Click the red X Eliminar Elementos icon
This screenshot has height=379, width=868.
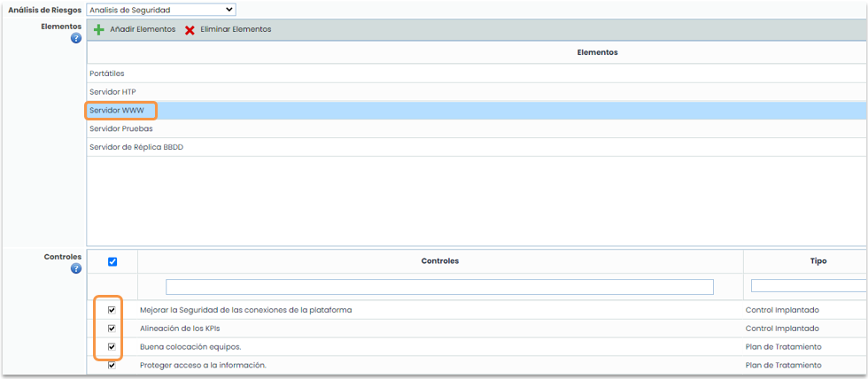point(190,30)
